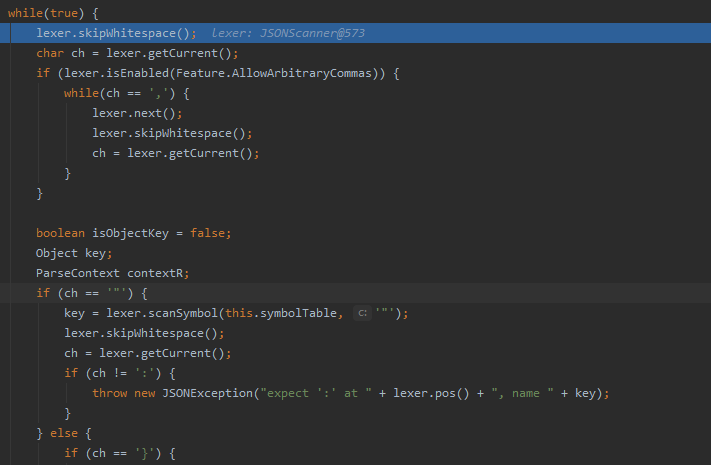Click the '} else {' line
Viewport: 711px width, 465px height.
tap(64, 433)
